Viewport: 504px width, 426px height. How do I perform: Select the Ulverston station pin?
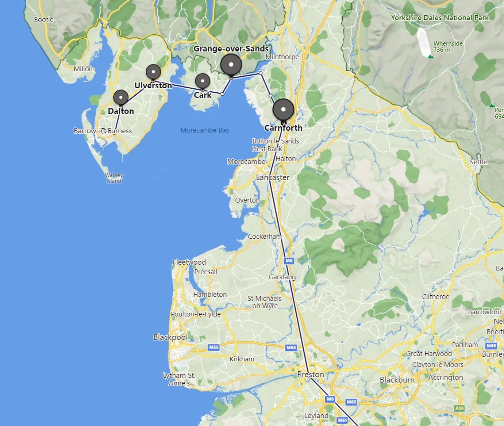click(x=153, y=72)
